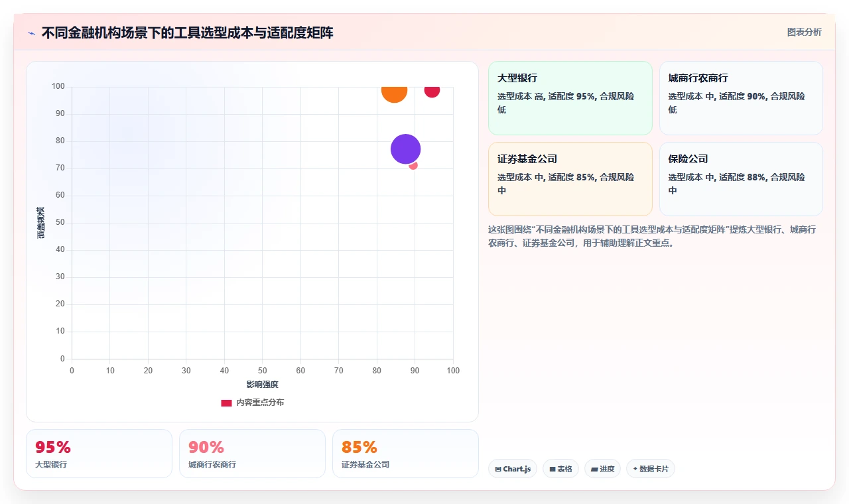Click the description paragraph under cards

(x=652, y=236)
